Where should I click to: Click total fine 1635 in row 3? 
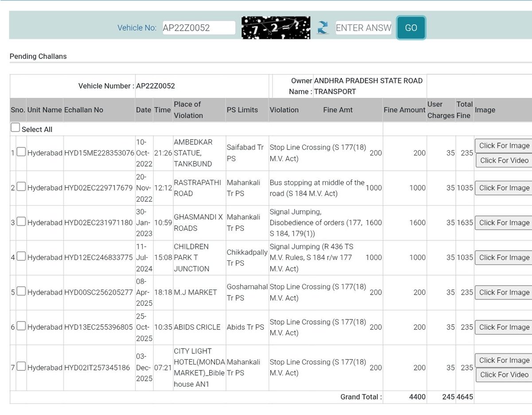(x=465, y=222)
